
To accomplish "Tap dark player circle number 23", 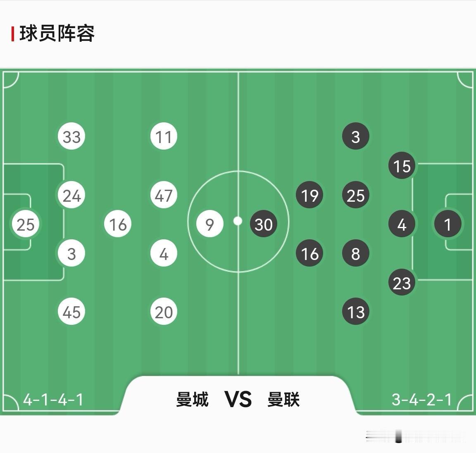I will (x=402, y=283).
